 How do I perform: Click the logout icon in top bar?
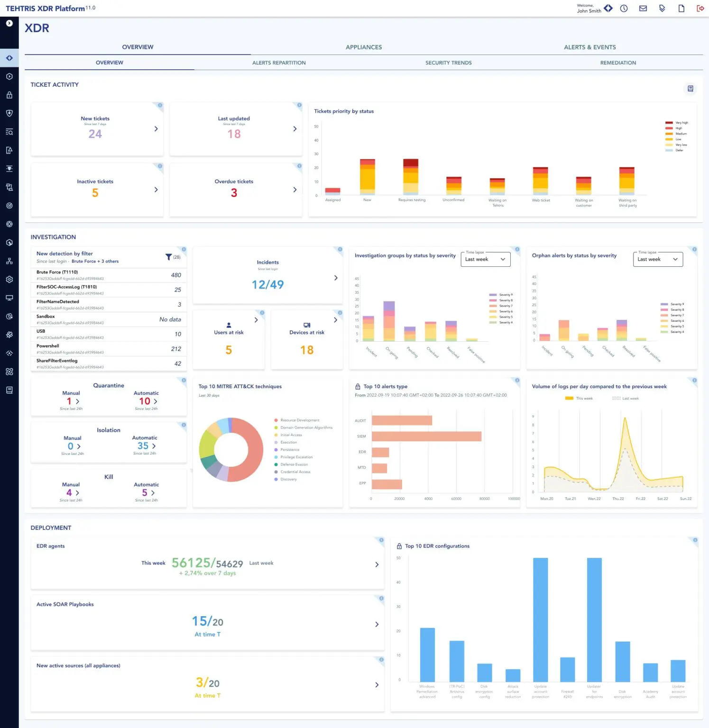tap(700, 9)
